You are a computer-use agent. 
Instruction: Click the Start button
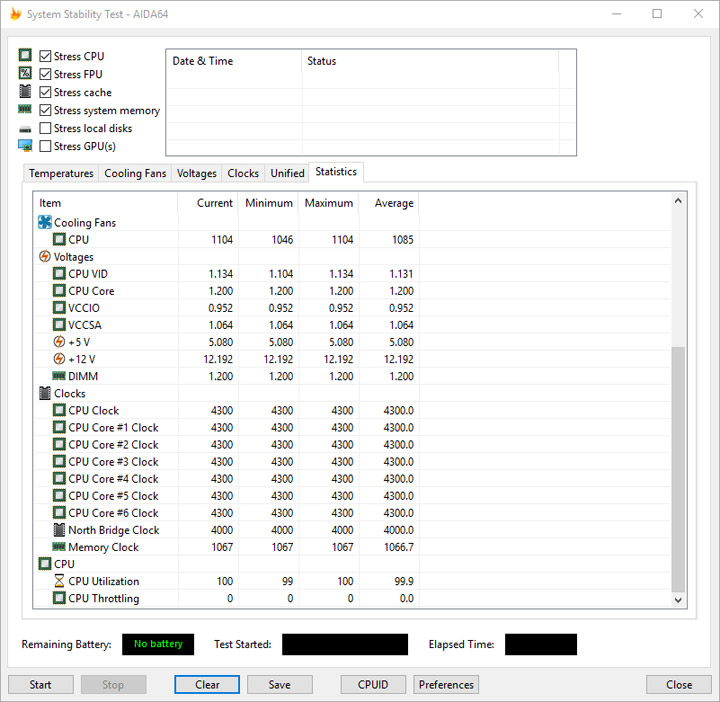click(x=40, y=685)
